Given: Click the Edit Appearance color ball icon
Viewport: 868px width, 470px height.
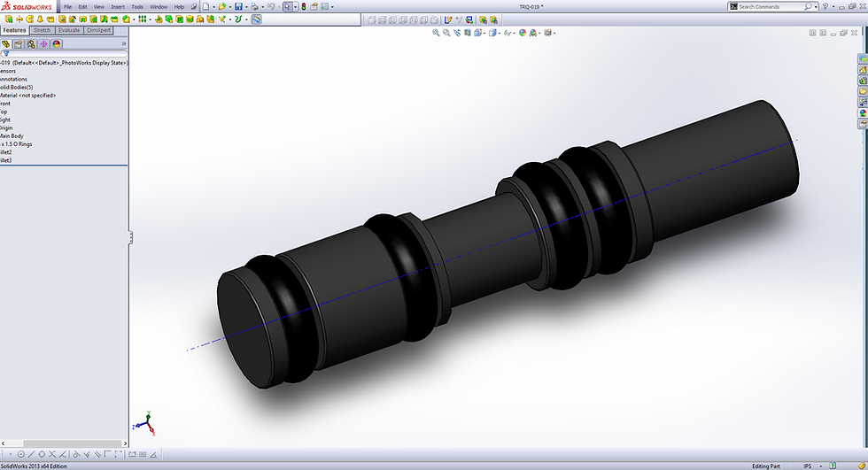Looking at the screenshot, I should coord(522,33).
